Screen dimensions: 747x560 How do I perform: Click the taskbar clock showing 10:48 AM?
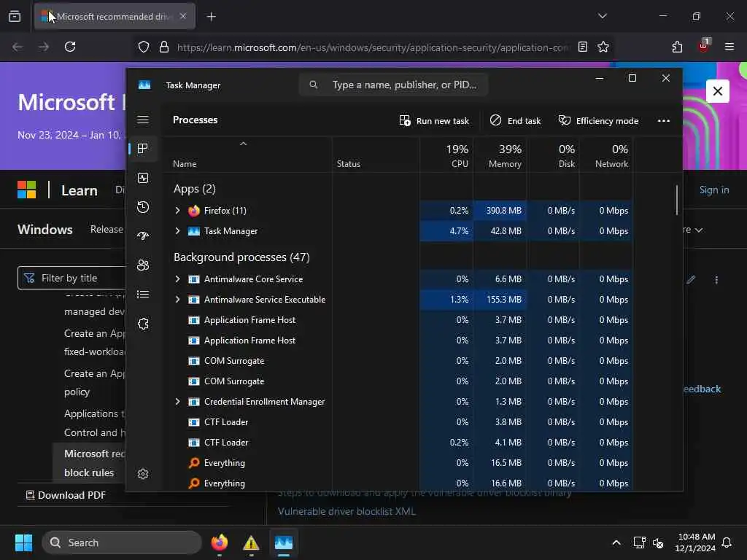695,542
